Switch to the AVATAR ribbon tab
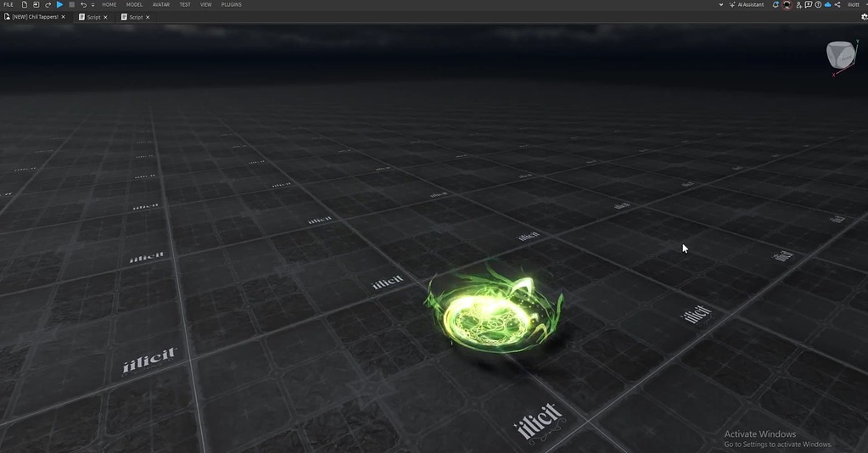 [161, 4]
